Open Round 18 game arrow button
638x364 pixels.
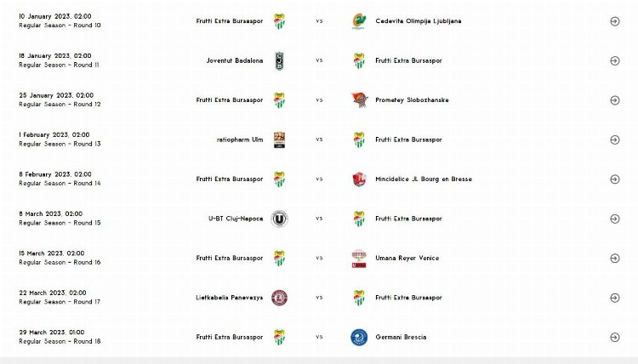pyautogui.click(x=614, y=337)
